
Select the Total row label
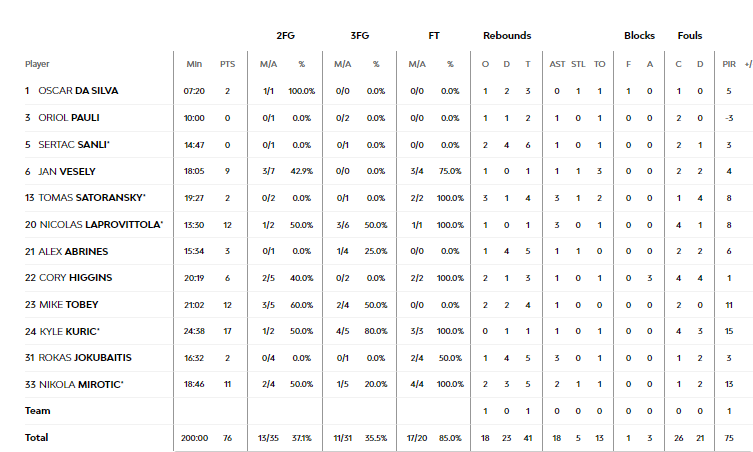coord(36,438)
